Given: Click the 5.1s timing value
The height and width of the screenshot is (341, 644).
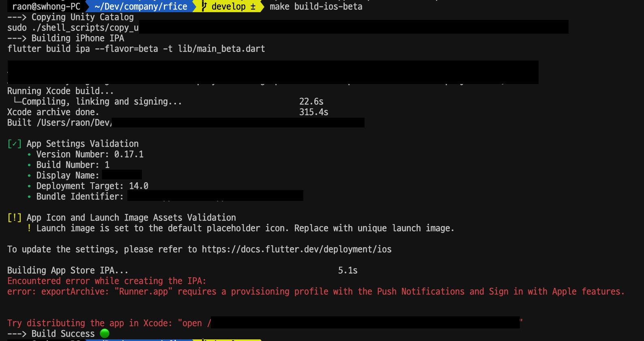Looking at the screenshot, I should [348, 270].
